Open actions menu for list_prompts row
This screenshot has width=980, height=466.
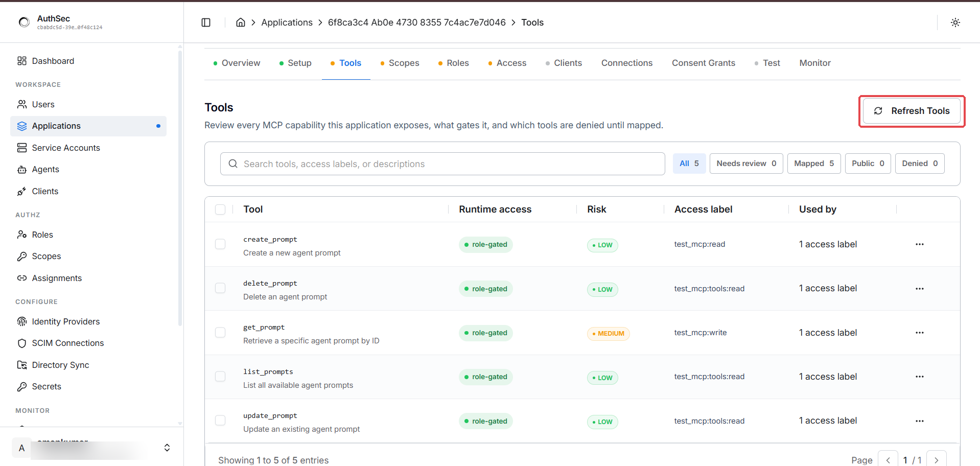920,377
